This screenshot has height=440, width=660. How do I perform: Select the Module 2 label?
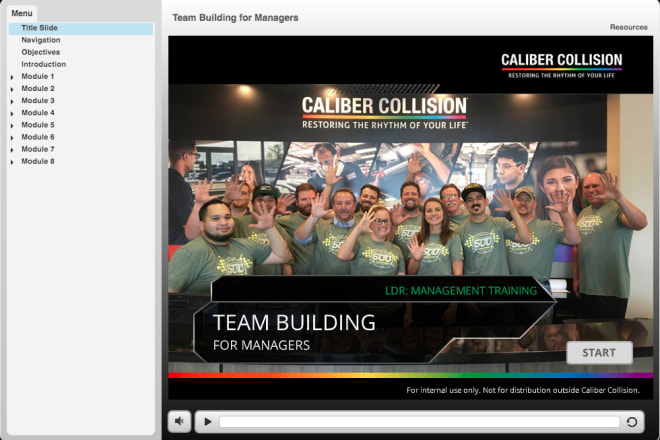pyautogui.click(x=38, y=88)
